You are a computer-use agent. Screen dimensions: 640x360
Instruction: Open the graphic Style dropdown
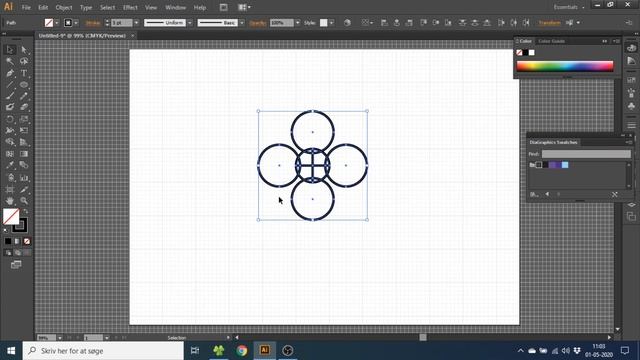click(331, 23)
